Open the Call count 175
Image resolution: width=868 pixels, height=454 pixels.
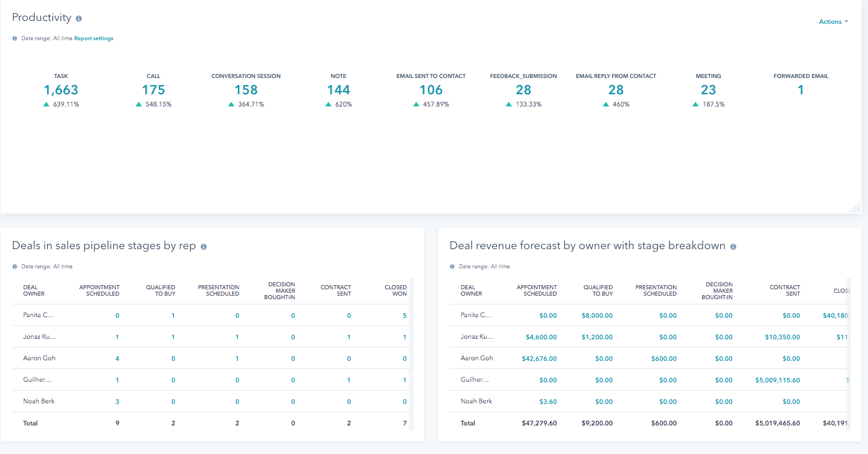click(154, 90)
